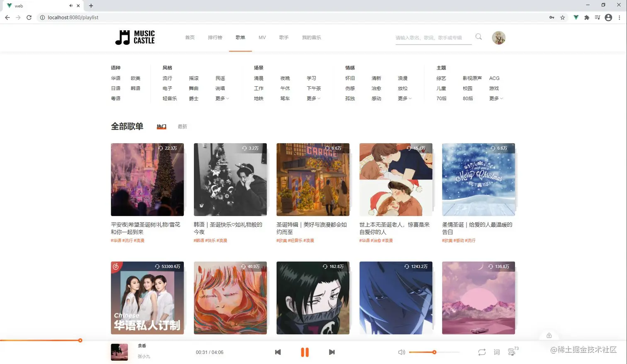Click the song search input field
The height and width of the screenshot is (364, 627).
(433, 38)
